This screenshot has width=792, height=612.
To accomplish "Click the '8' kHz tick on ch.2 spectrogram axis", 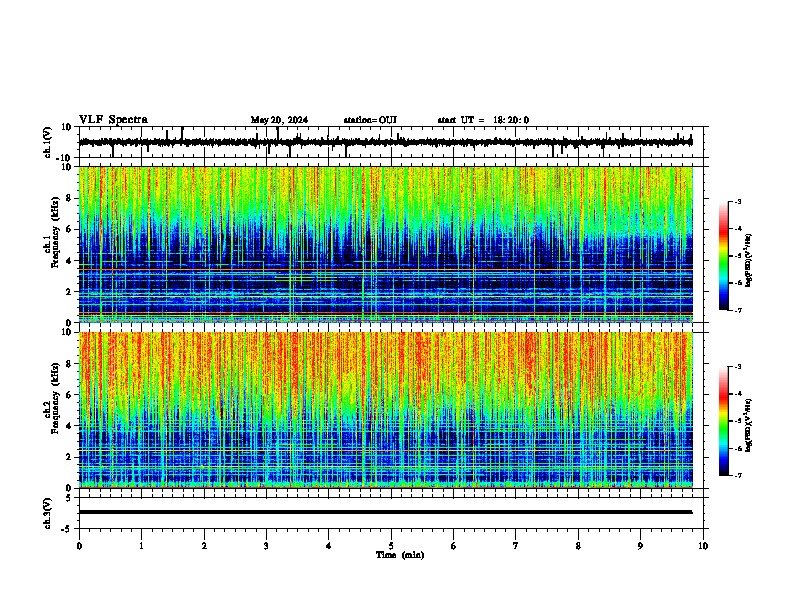I will pos(70,364).
